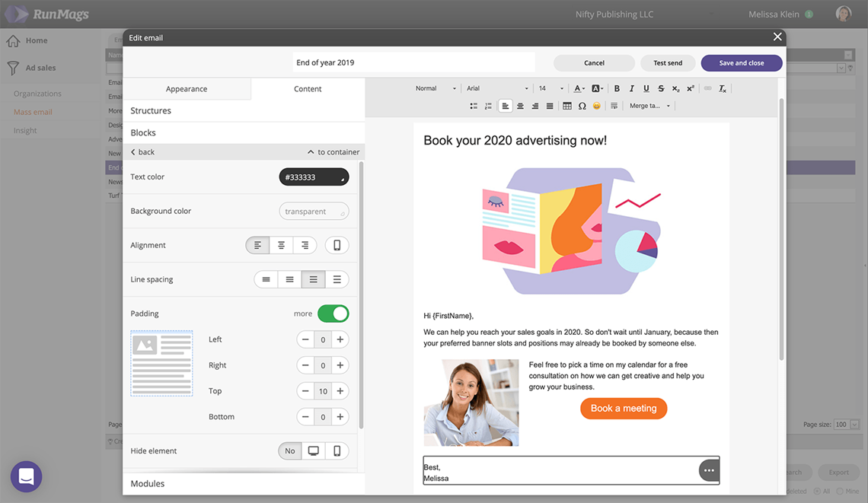Expand the Blocks section
The image size is (868, 503).
tap(244, 133)
